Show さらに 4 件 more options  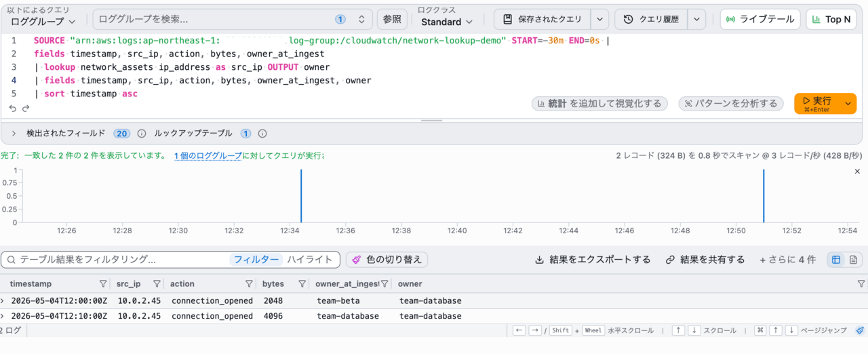pyautogui.click(x=787, y=260)
